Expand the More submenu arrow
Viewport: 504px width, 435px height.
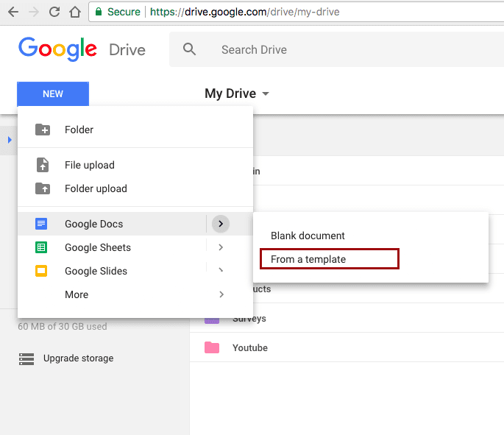pos(221,294)
